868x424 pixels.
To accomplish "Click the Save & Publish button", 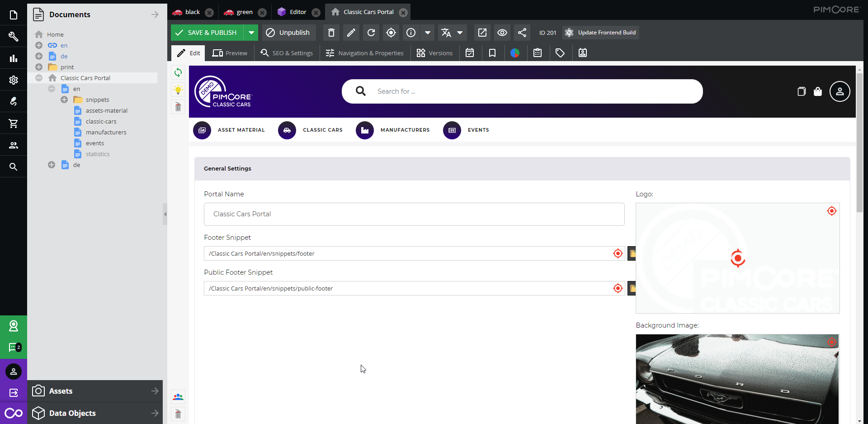I will 207,33.
